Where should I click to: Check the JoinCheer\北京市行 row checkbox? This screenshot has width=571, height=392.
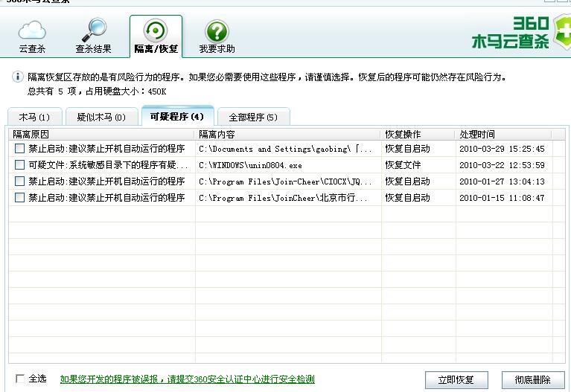pos(19,197)
